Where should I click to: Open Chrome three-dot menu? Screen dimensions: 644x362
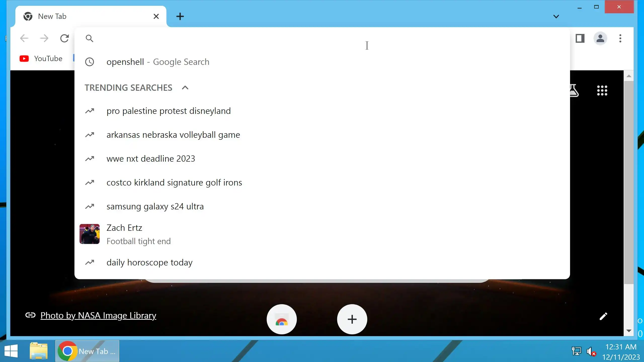click(x=620, y=38)
